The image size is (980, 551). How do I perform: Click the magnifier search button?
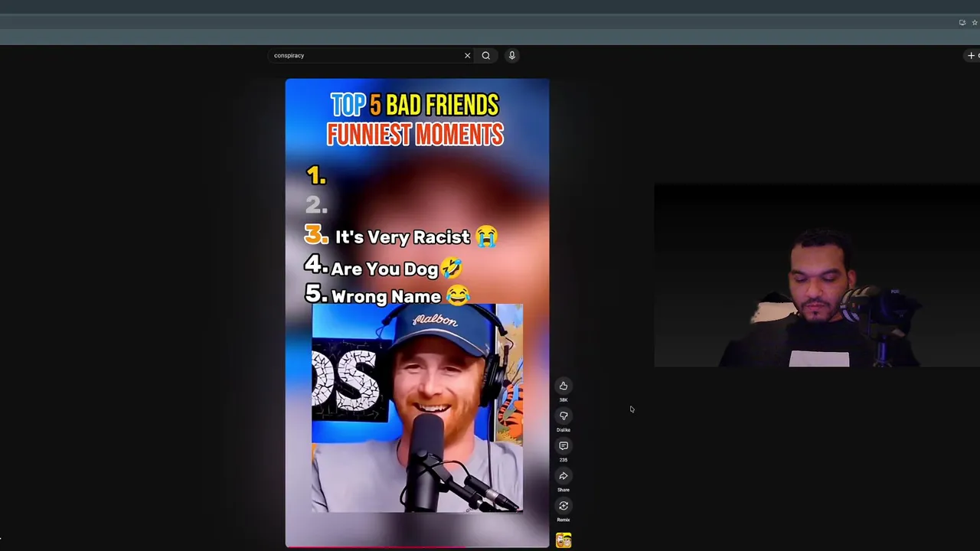(x=485, y=55)
